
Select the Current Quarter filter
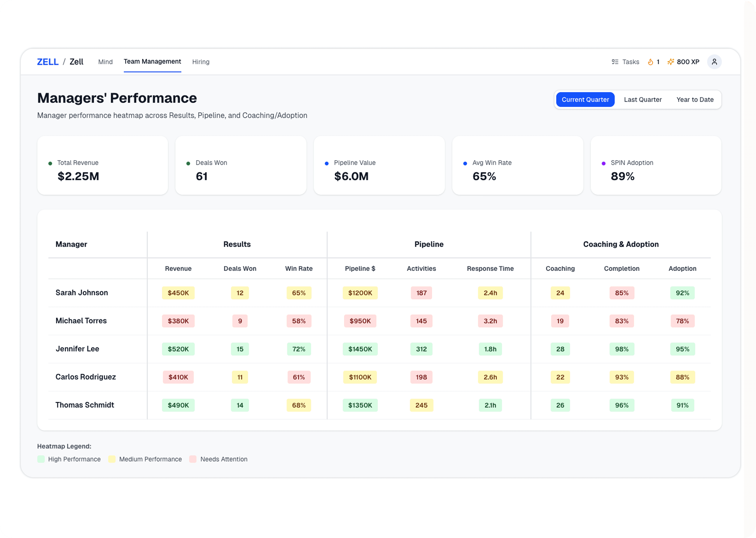585,100
